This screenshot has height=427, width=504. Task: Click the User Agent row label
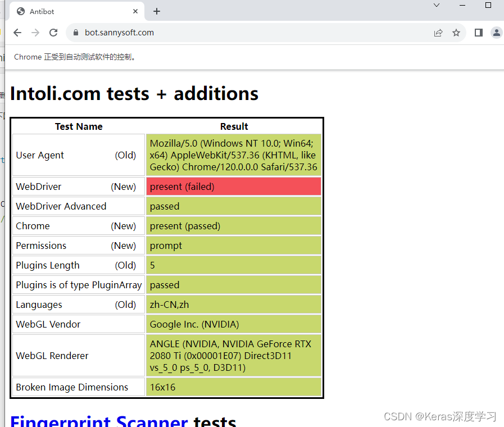pyautogui.click(x=40, y=155)
